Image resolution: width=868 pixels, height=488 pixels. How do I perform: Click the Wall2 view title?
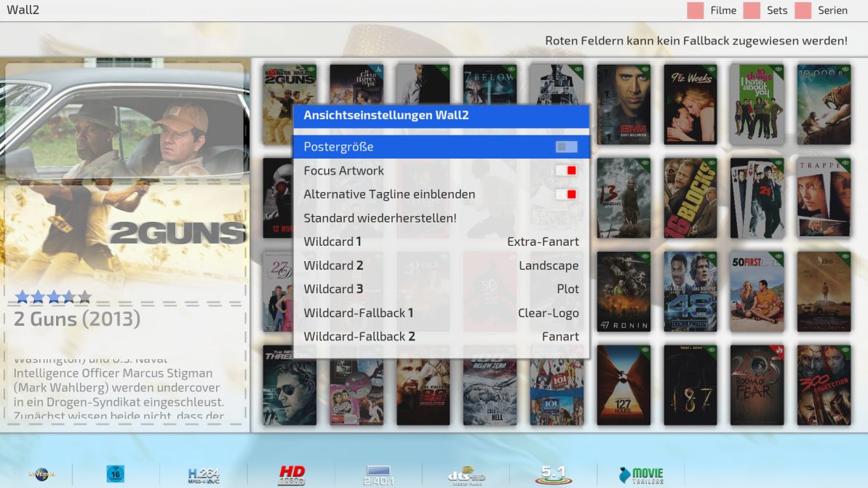click(23, 10)
